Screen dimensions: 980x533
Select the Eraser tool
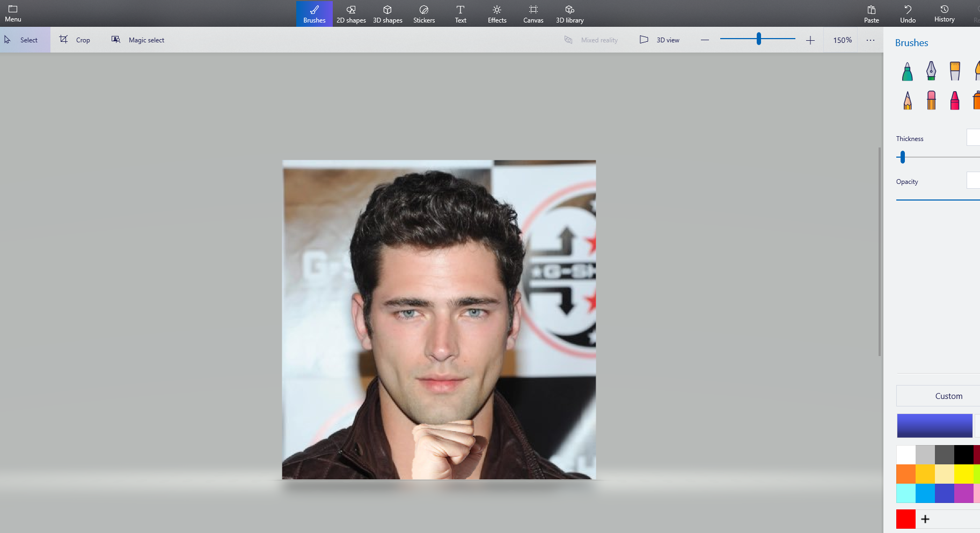point(931,100)
